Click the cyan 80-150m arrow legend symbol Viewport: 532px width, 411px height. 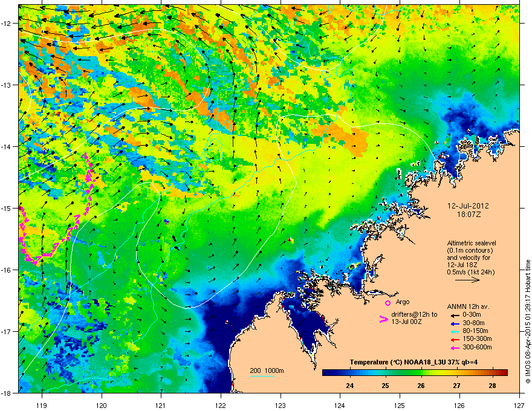tap(454, 331)
